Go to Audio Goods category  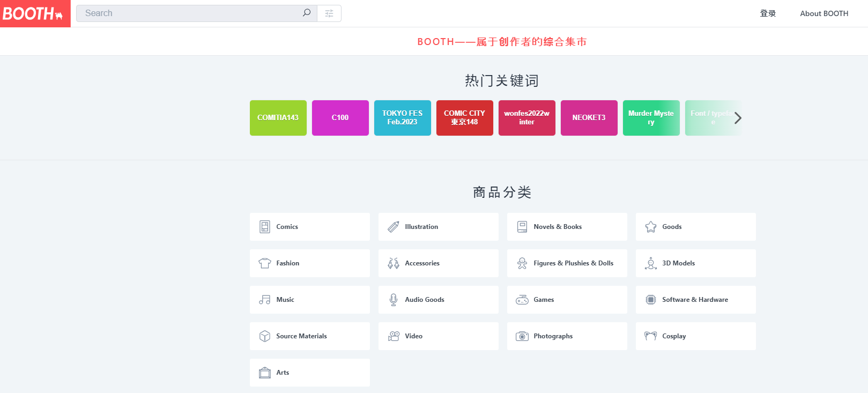point(439,300)
